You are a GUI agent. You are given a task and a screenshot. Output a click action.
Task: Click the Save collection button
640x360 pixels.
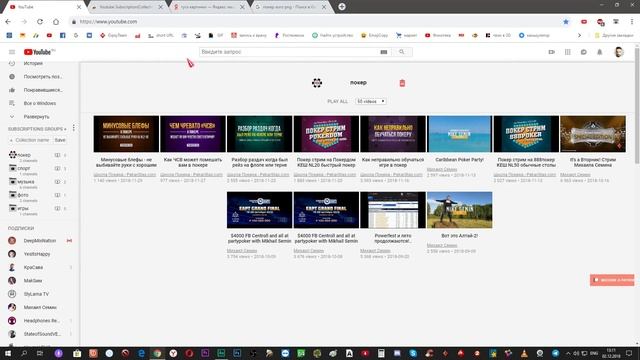pyautogui.click(x=60, y=140)
